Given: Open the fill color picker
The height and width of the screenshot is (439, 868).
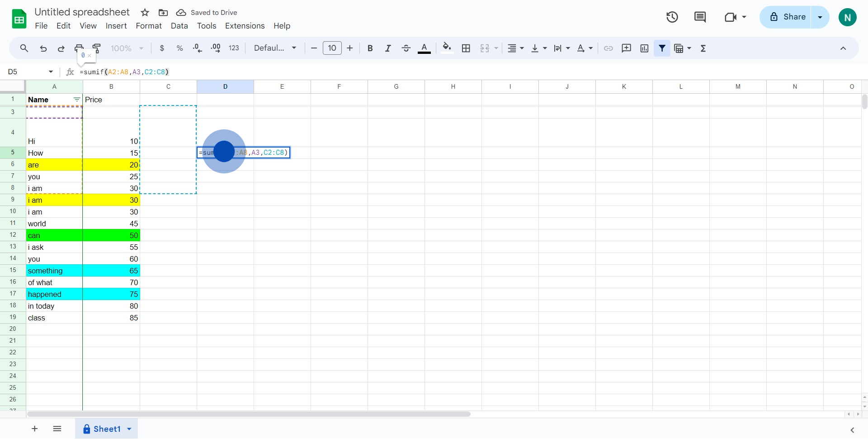Looking at the screenshot, I should point(447,48).
